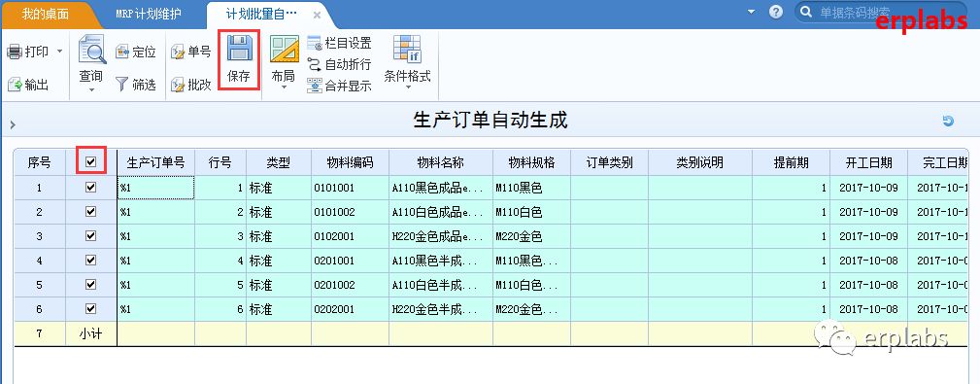Click the 单号 order number icon
The height and width of the screenshot is (384, 980).
pyautogui.click(x=178, y=52)
